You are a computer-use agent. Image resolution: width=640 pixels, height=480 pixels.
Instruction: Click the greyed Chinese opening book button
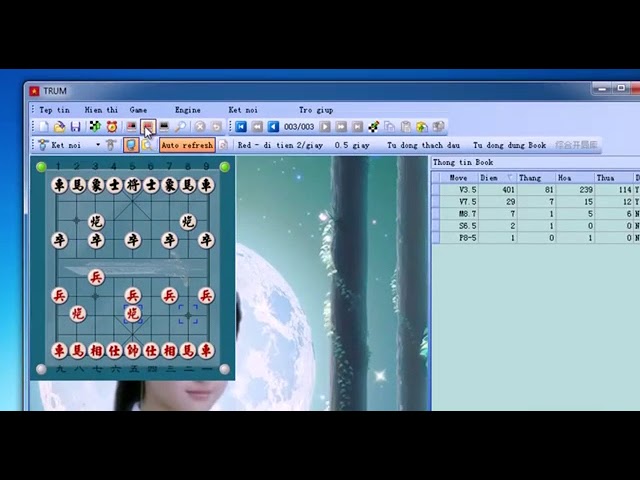576,145
